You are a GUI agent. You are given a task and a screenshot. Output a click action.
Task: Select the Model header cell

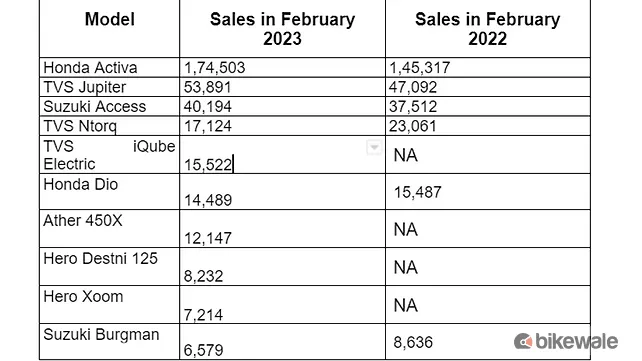pyautogui.click(x=109, y=28)
